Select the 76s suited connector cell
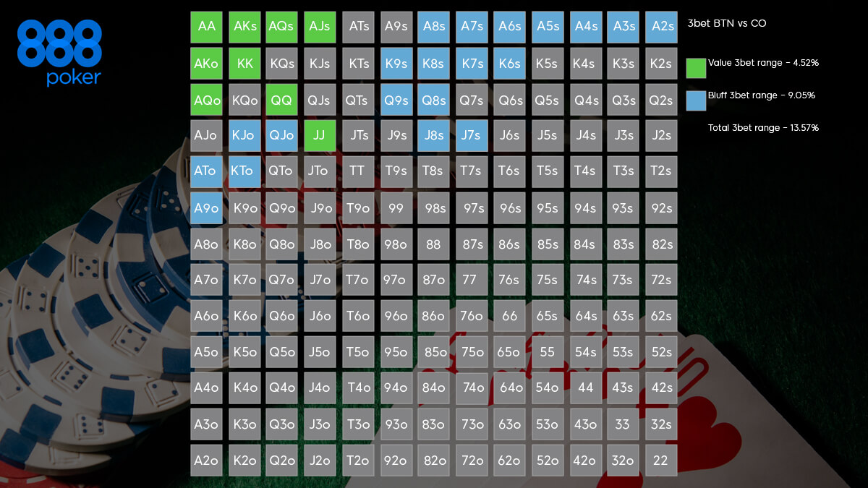Image resolution: width=868 pixels, height=488 pixels. click(x=509, y=280)
